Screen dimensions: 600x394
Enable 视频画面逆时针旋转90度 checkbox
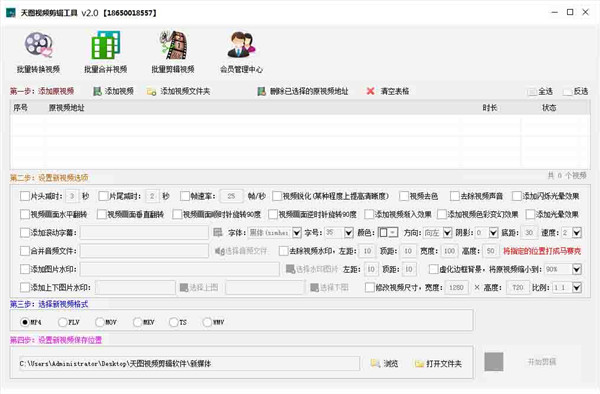coord(273,214)
